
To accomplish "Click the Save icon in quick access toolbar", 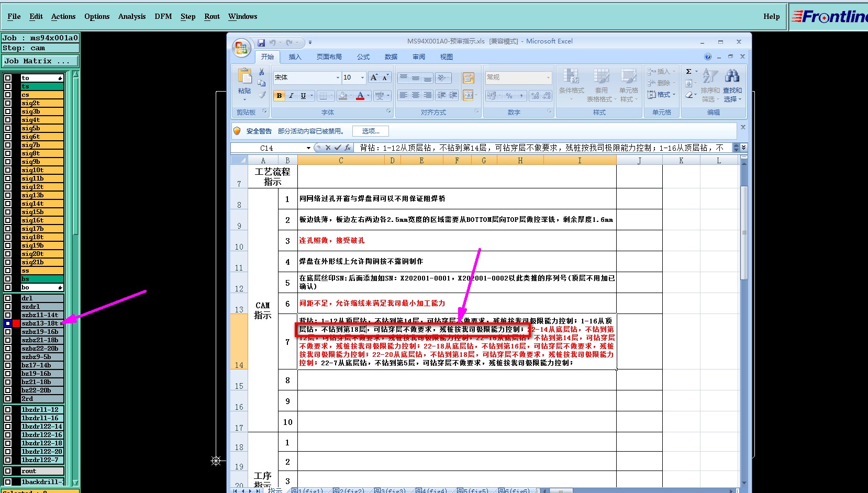I will pyautogui.click(x=261, y=42).
